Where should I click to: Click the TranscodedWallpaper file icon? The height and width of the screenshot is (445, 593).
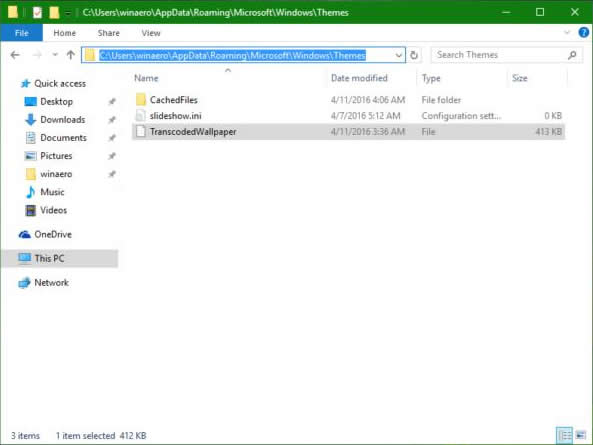[x=140, y=132]
